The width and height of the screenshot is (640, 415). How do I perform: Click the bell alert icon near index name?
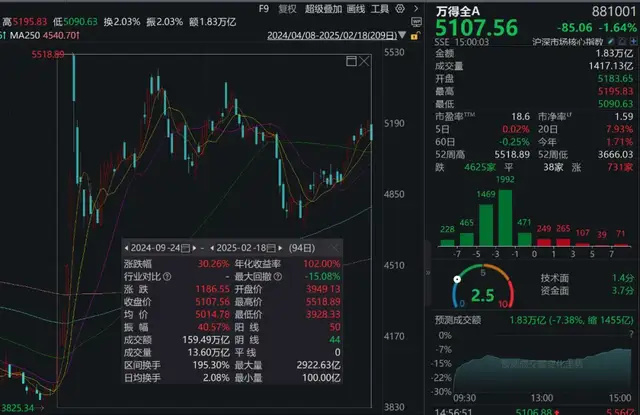click(x=622, y=41)
